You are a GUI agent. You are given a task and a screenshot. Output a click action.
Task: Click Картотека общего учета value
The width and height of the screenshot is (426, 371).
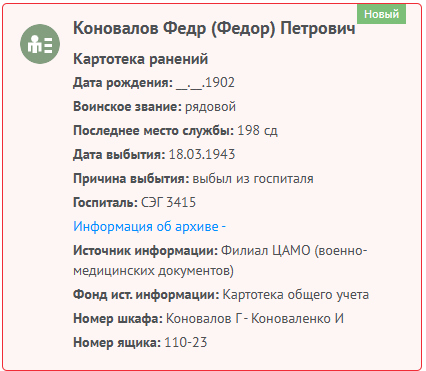(296, 295)
